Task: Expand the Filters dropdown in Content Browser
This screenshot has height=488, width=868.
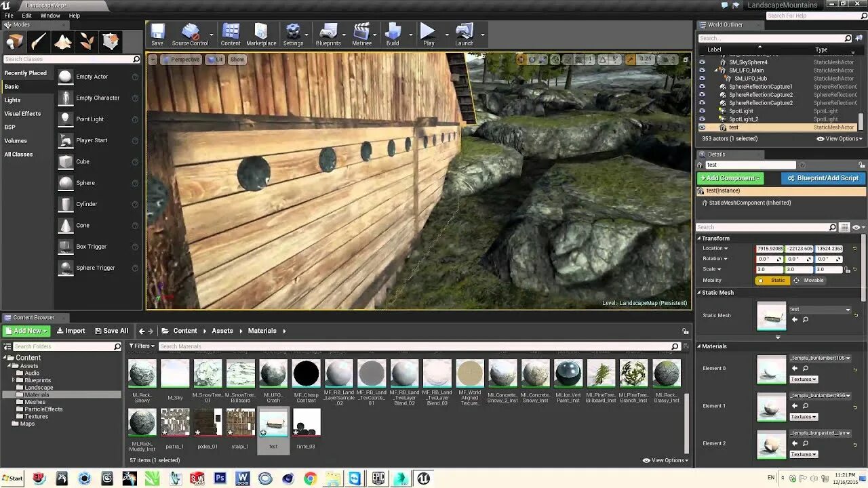Action: click(x=142, y=346)
